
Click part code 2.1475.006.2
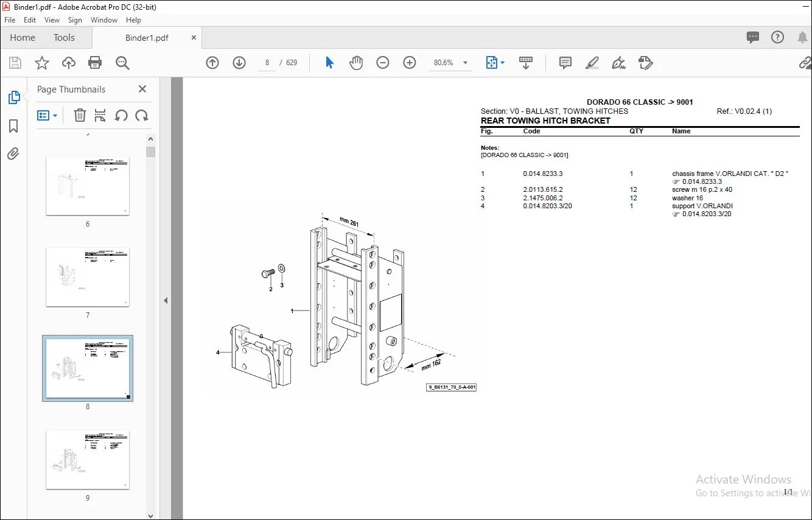543,198
